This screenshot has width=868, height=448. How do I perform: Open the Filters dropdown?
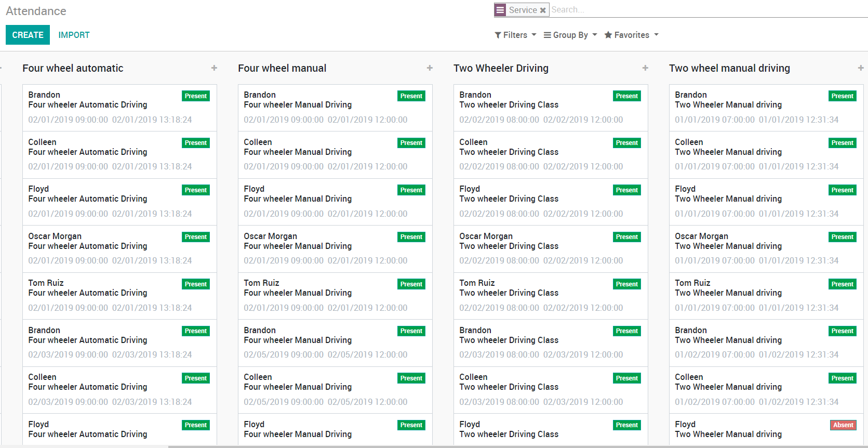(x=515, y=35)
